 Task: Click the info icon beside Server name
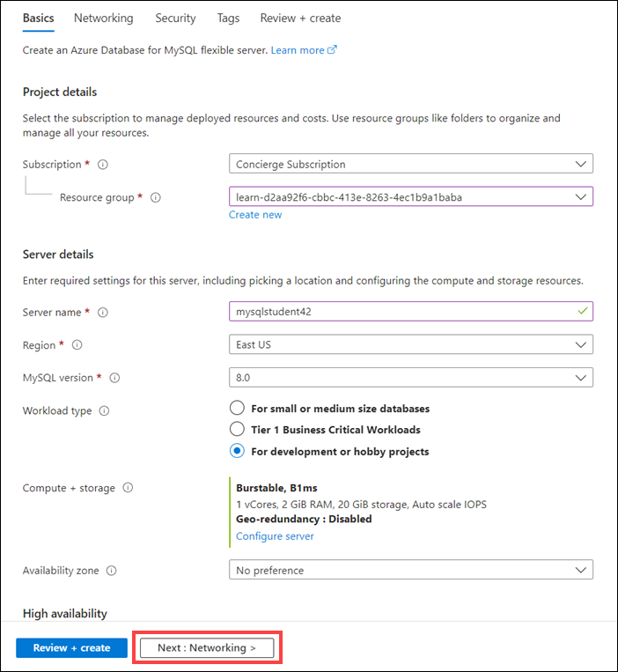coord(103,313)
